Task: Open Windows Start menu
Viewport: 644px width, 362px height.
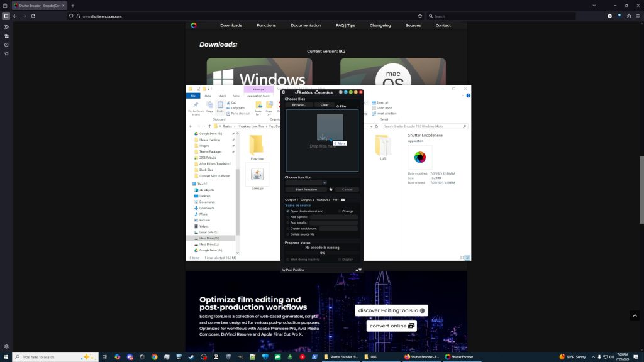Action: click(6, 357)
